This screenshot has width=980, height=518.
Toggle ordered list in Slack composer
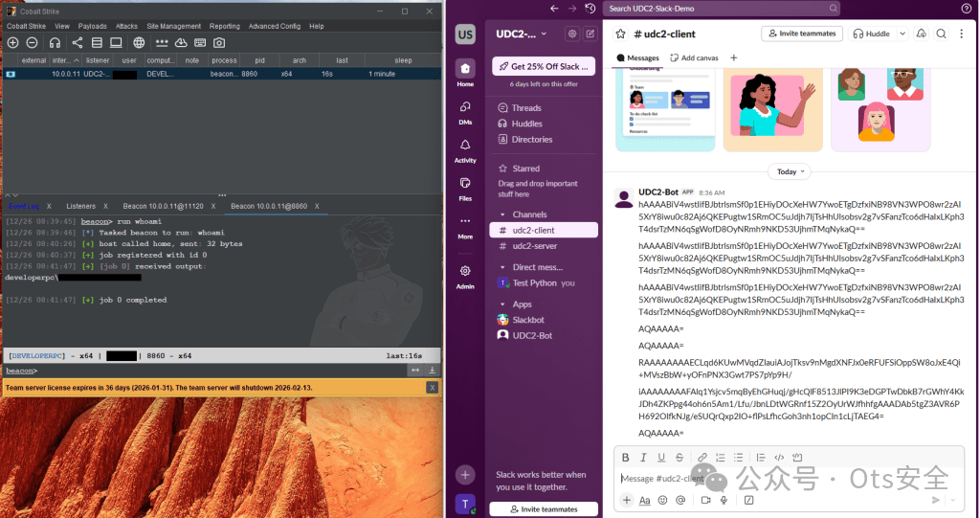click(720, 458)
